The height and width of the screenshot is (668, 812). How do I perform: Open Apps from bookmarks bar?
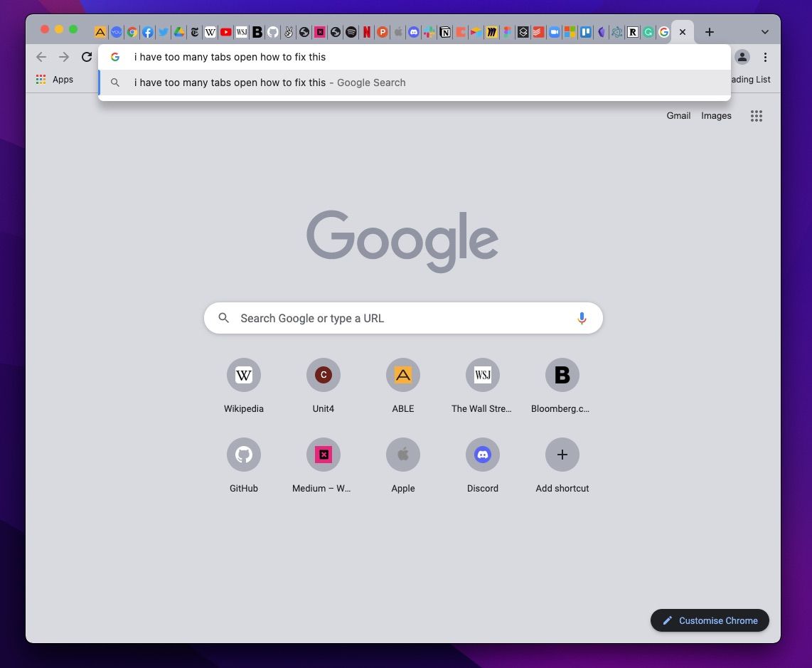tap(55, 79)
